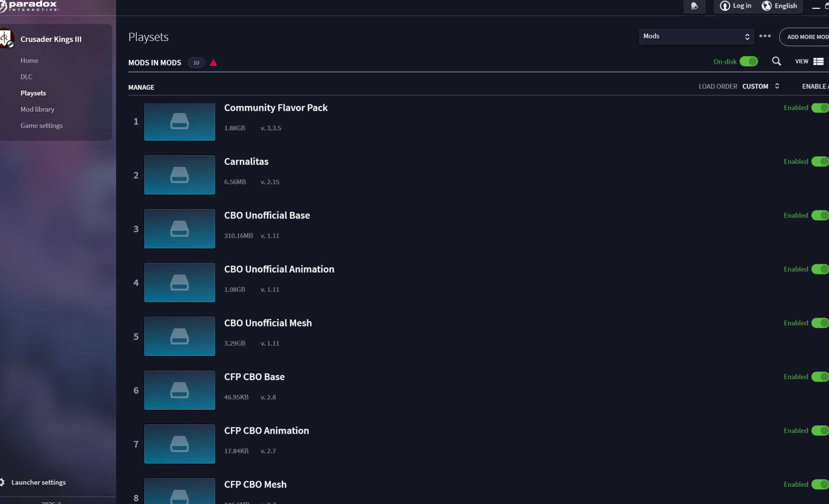Viewport: 829px width, 504px height.
Task: Change load order Custom sort dropdown
Action: (761, 86)
